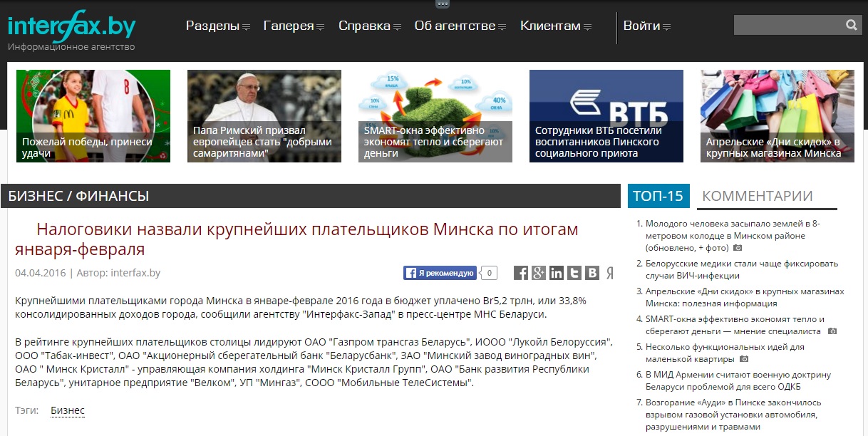Open top story about МИД Армении

tap(738, 380)
